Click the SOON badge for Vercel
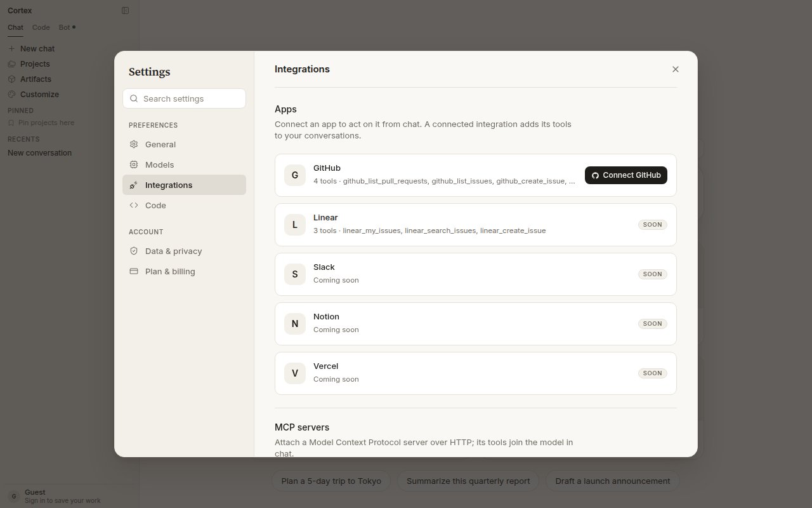This screenshot has width=812, height=508. click(x=652, y=373)
